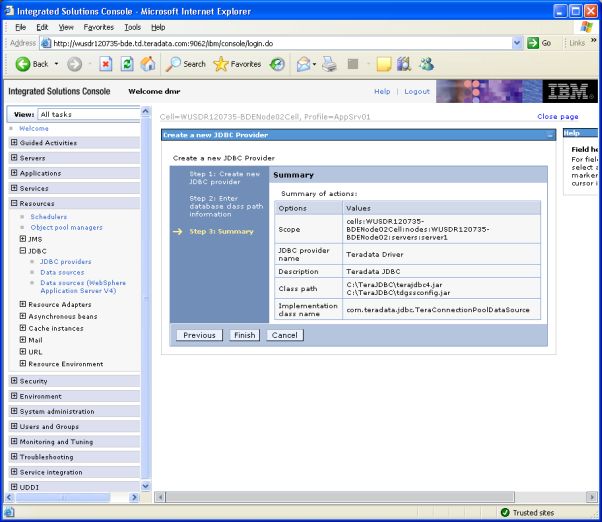Collapse the Resources navigation section
The height and width of the screenshot is (522, 602).
click(x=14, y=203)
